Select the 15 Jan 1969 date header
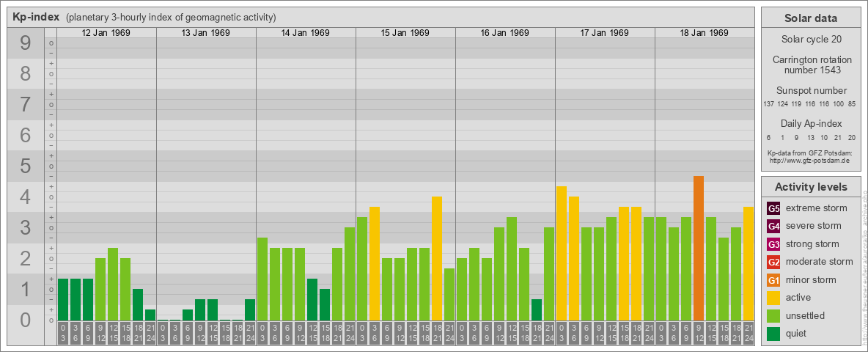 tap(405, 33)
